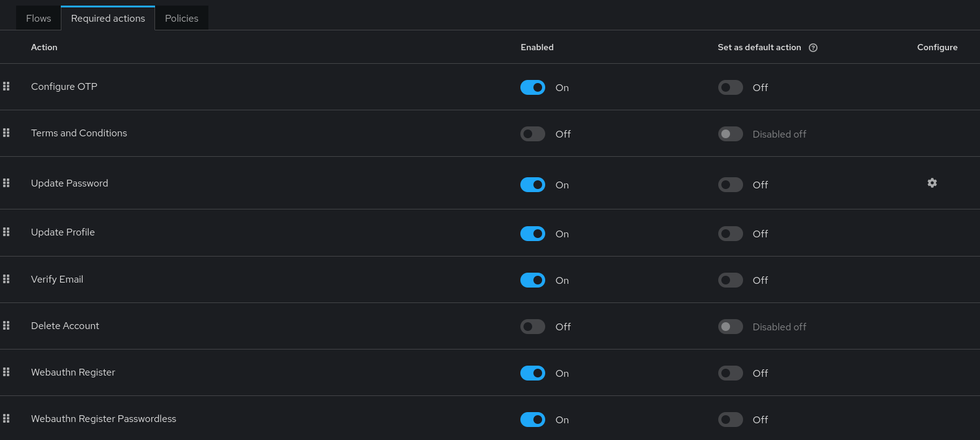
Task: Disable Webauthn Register Passwordless enabled switch
Action: pyautogui.click(x=533, y=420)
